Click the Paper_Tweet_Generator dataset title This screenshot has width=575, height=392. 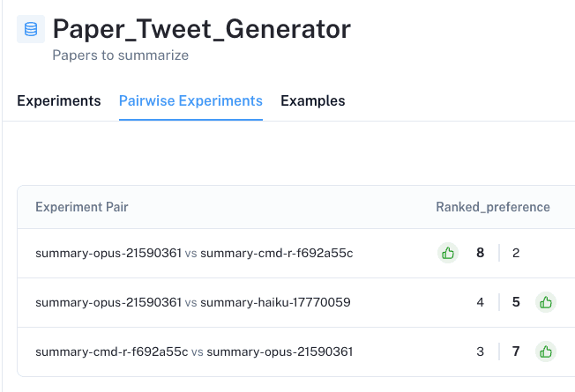[202, 29]
